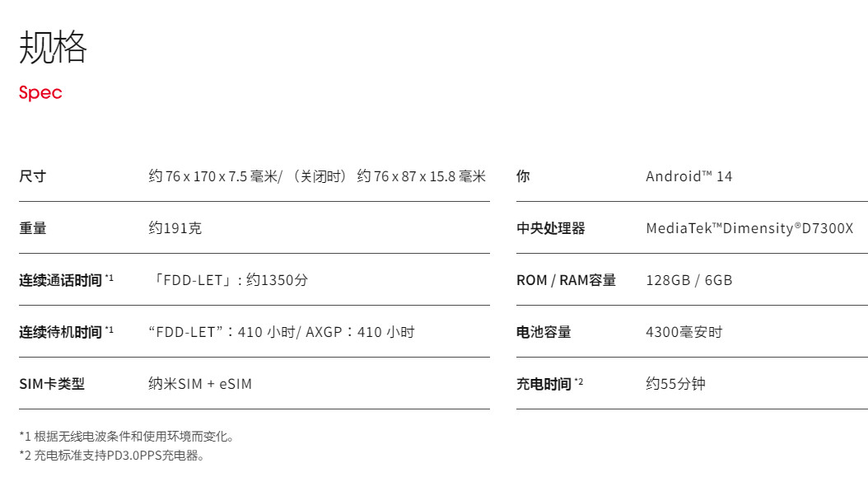868x477 pixels.
Task: Click 连续通话时间 label
Action: (x=60, y=280)
